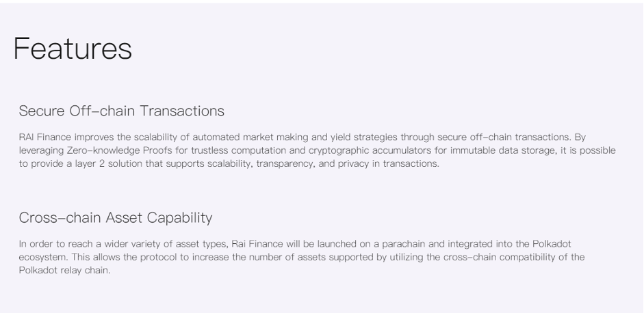The height and width of the screenshot is (313, 644).
Task: Click the text "Polkadot relay chain."
Action: tap(65, 271)
